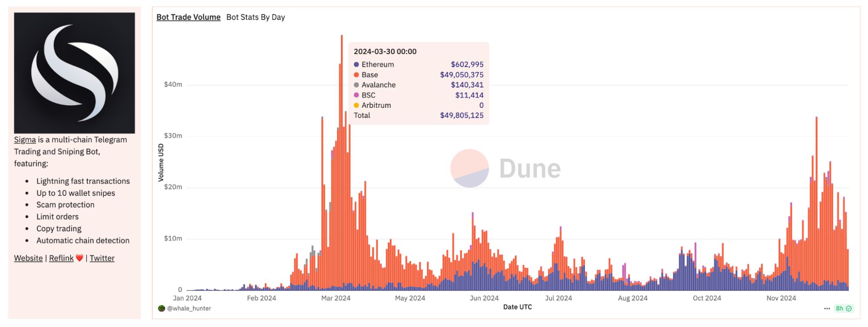Click the Sigma logo image

tap(74, 73)
